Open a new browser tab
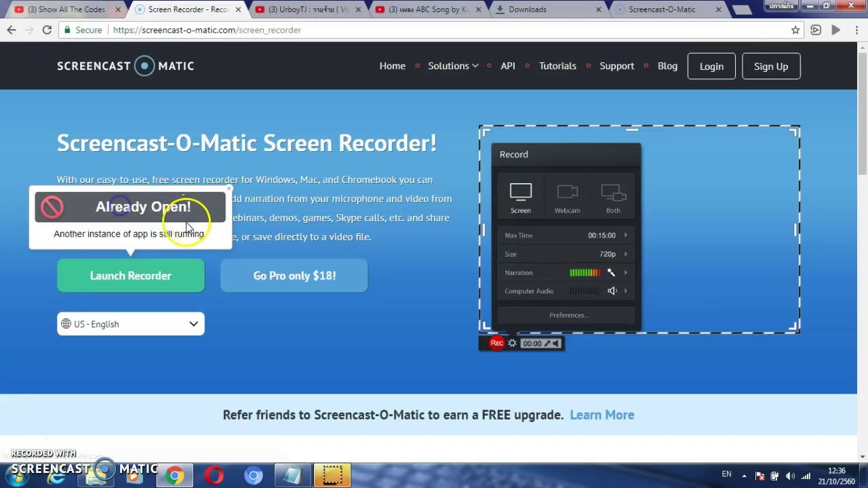Viewport: 868px width, 488px height. (742, 10)
